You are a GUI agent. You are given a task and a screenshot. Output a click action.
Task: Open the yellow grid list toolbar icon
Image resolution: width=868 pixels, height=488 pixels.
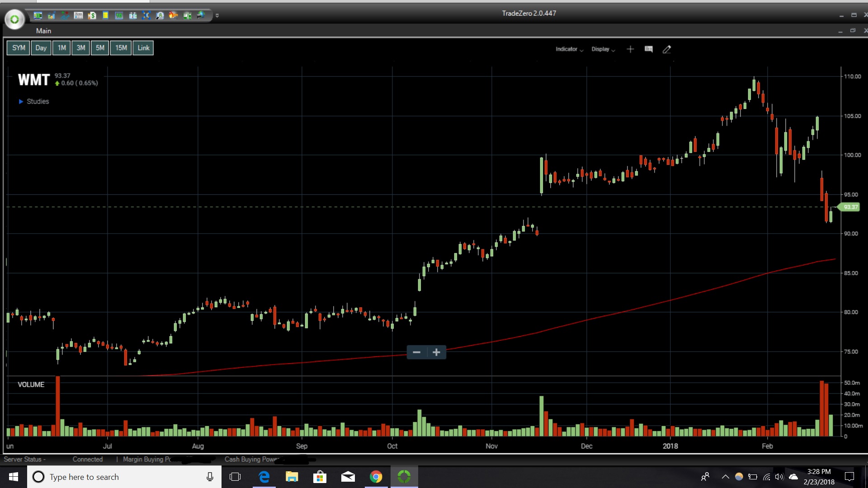tap(105, 16)
